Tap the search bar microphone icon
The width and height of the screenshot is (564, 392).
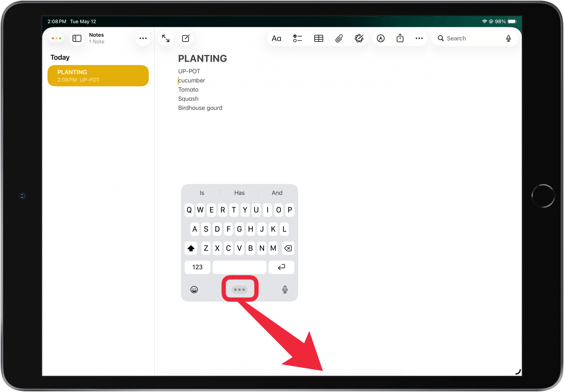tap(508, 38)
